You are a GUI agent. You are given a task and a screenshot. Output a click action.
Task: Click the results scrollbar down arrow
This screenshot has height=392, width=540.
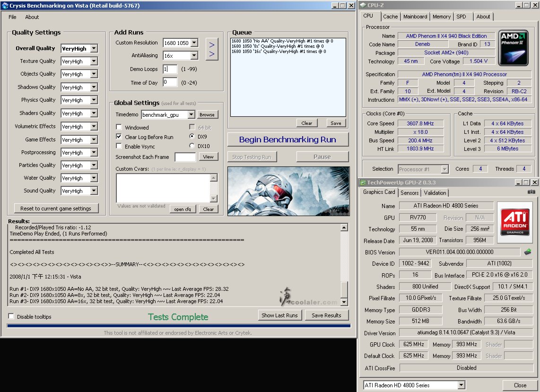(344, 302)
